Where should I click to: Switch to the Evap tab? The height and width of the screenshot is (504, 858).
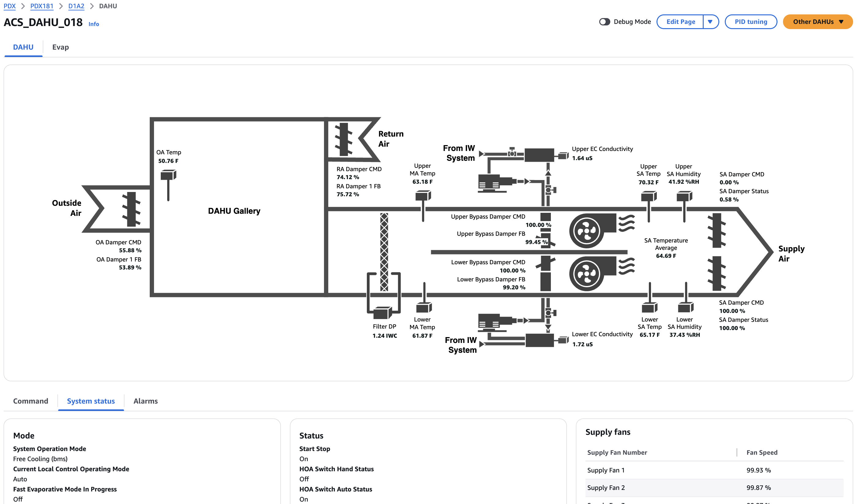click(61, 47)
